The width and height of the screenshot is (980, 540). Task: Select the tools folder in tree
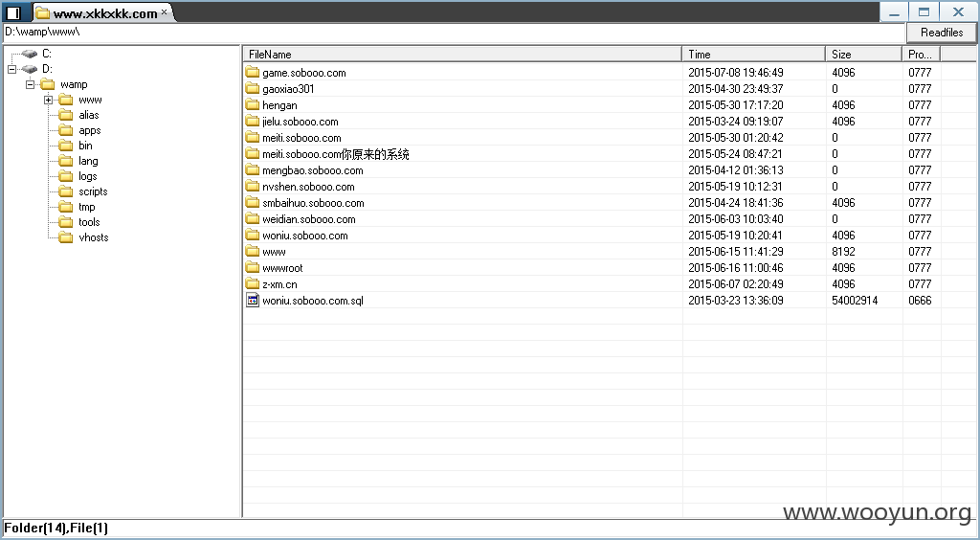[x=89, y=222]
